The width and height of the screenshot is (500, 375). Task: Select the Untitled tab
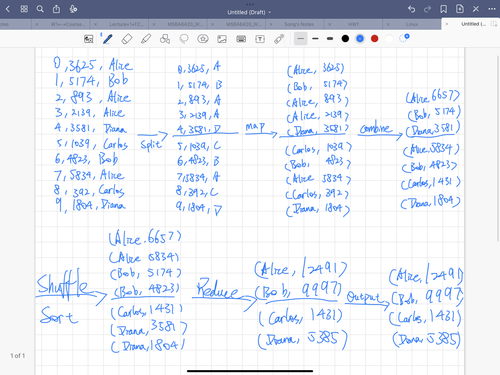pos(473,24)
